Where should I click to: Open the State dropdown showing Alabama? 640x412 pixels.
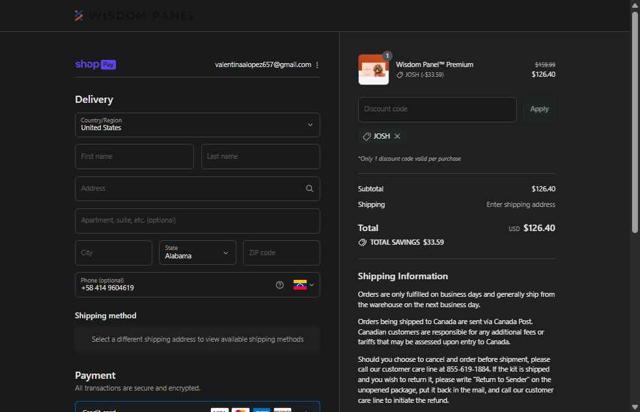click(x=198, y=253)
